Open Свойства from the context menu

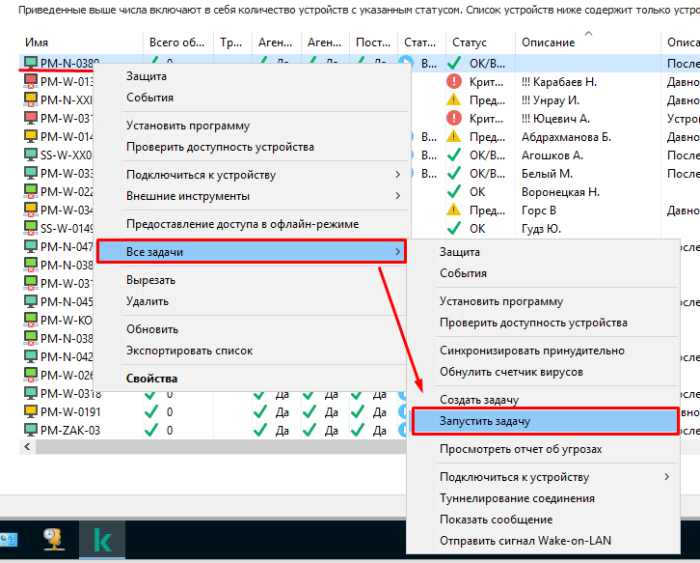coord(151,379)
